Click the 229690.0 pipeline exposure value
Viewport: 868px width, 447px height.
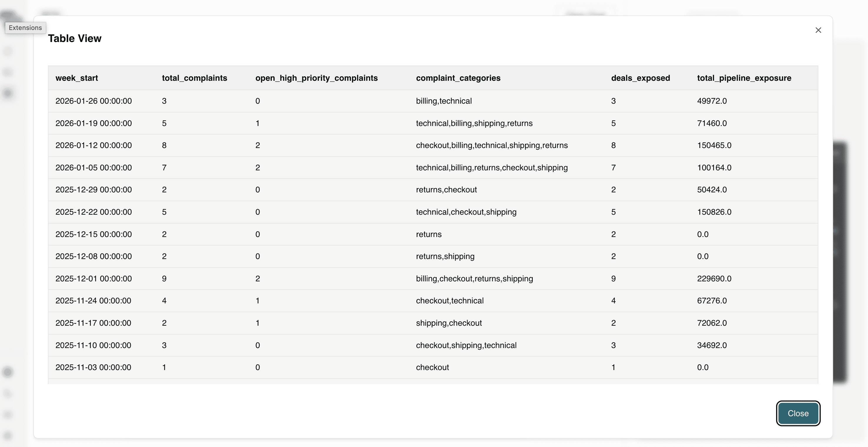click(x=714, y=279)
